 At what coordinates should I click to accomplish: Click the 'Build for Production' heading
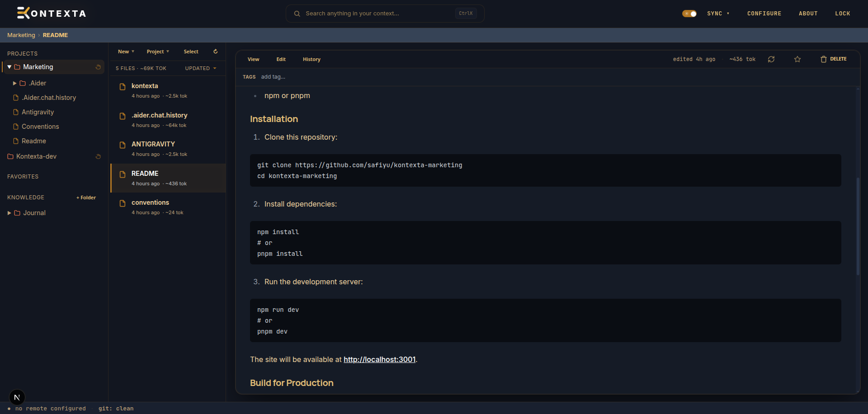(x=292, y=383)
